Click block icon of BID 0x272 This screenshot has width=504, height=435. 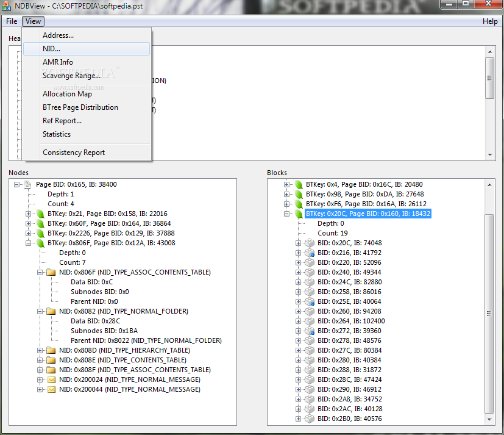coord(310,331)
